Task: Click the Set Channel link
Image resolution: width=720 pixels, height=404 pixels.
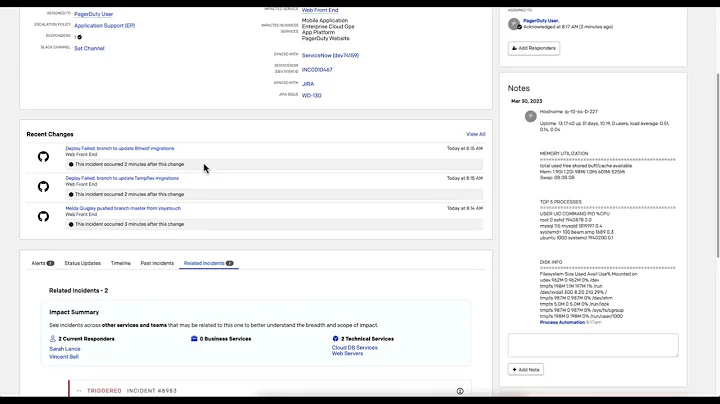Action: tap(89, 48)
